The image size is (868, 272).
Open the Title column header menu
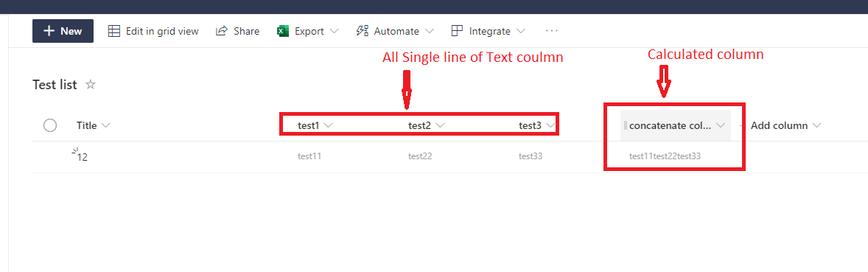pyautogui.click(x=94, y=126)
